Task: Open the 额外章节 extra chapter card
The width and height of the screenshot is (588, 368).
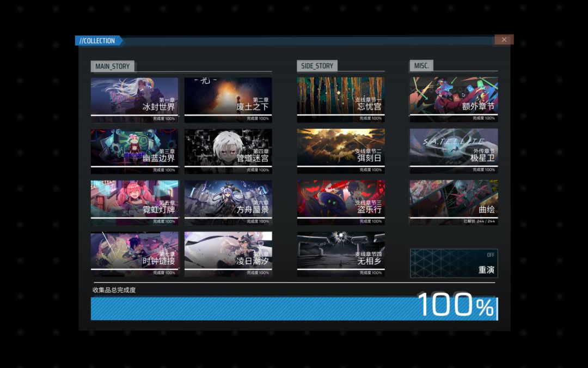Action: (x=454, y=100)
